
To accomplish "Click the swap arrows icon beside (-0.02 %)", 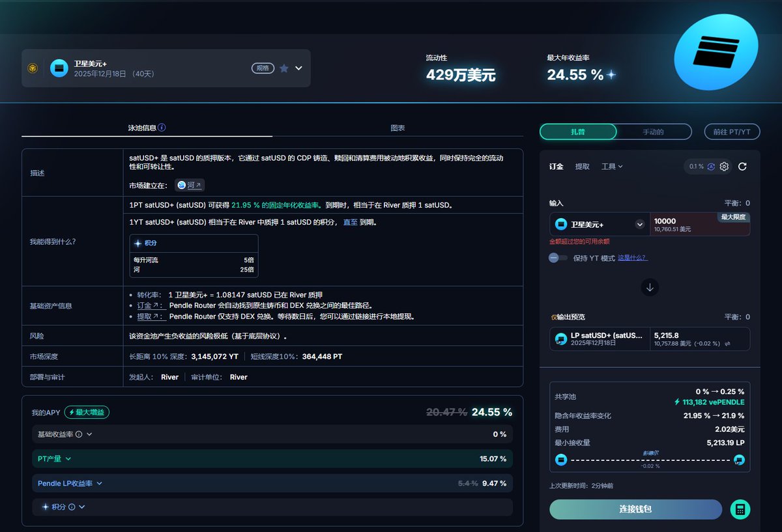I will pos(727,343).
